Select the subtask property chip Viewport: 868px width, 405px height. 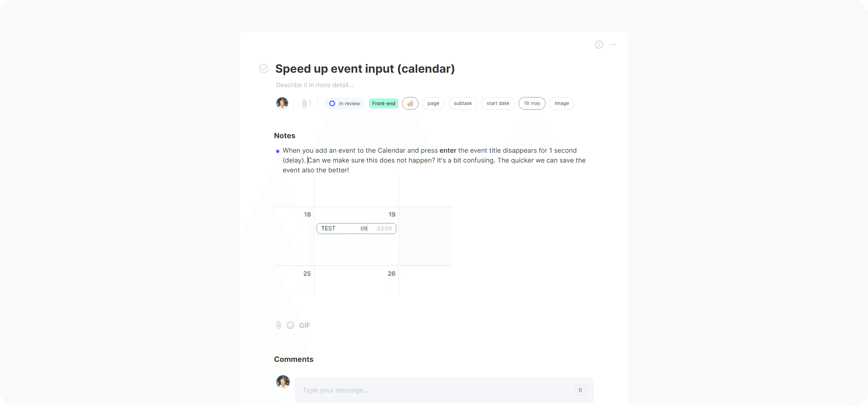click(x=463, y=103)
